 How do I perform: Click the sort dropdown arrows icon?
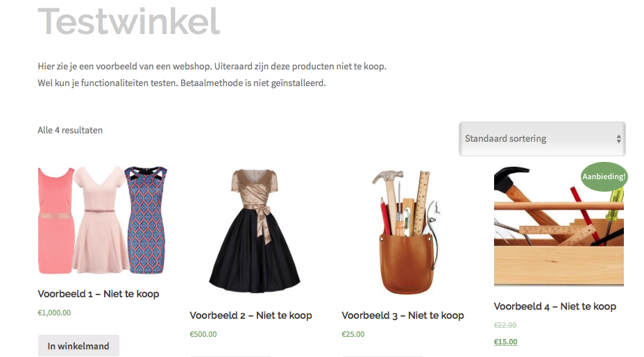coord(618,139)
